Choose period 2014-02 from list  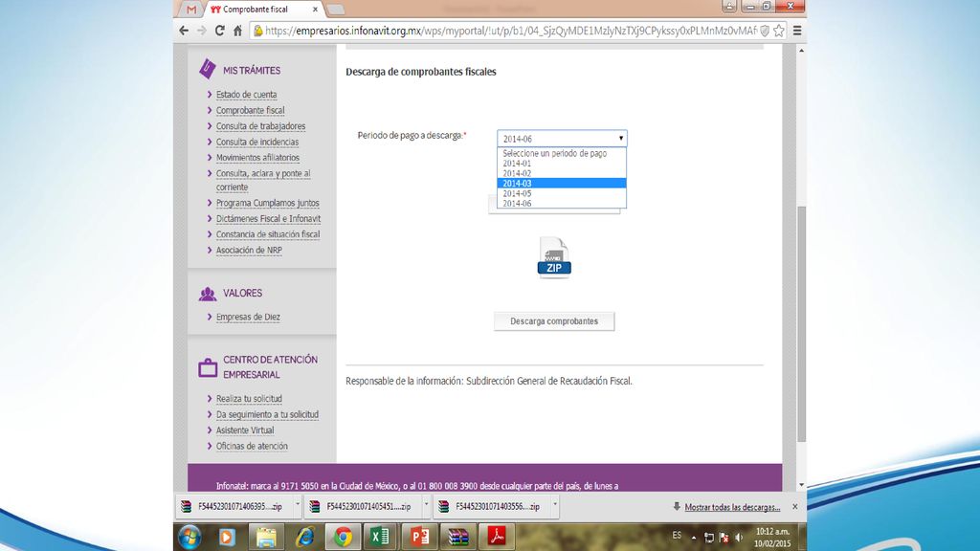(x=561, y=173)
